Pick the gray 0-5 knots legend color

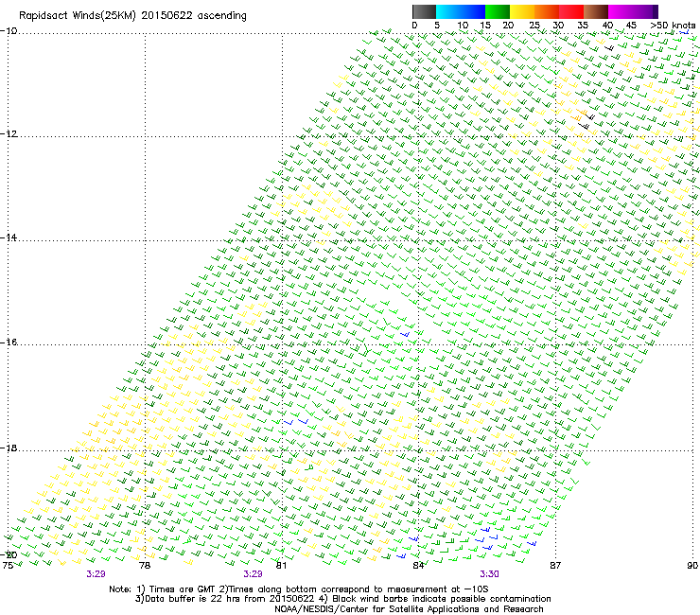(x=424, y=11)
